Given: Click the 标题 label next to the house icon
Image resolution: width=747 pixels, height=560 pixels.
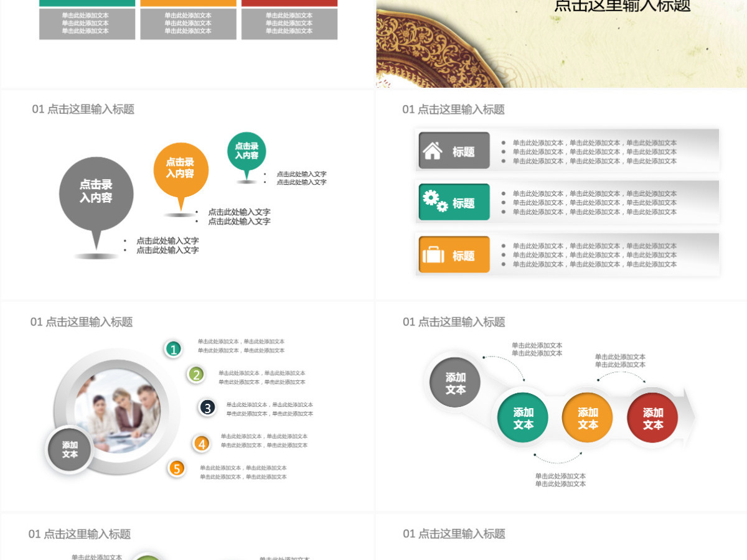Looking at the screenshot, I should [464, 152].
